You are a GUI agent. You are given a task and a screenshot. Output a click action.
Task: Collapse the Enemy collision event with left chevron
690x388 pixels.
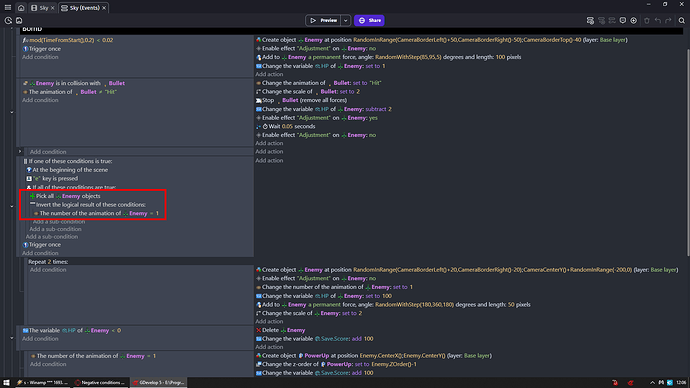[x=12, y=112]
